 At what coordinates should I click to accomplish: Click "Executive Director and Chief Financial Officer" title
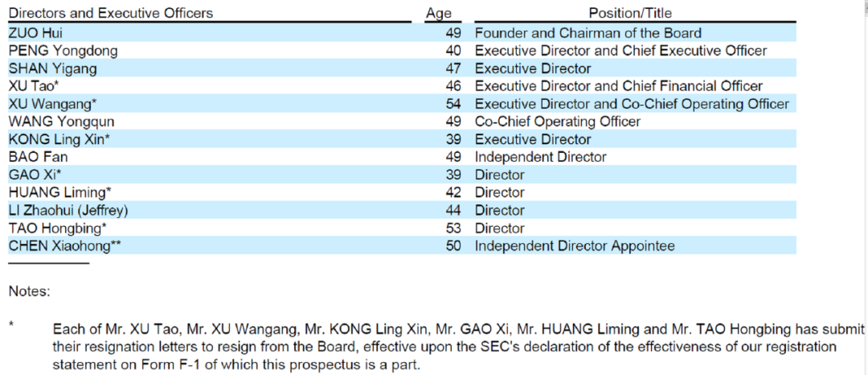619,86
